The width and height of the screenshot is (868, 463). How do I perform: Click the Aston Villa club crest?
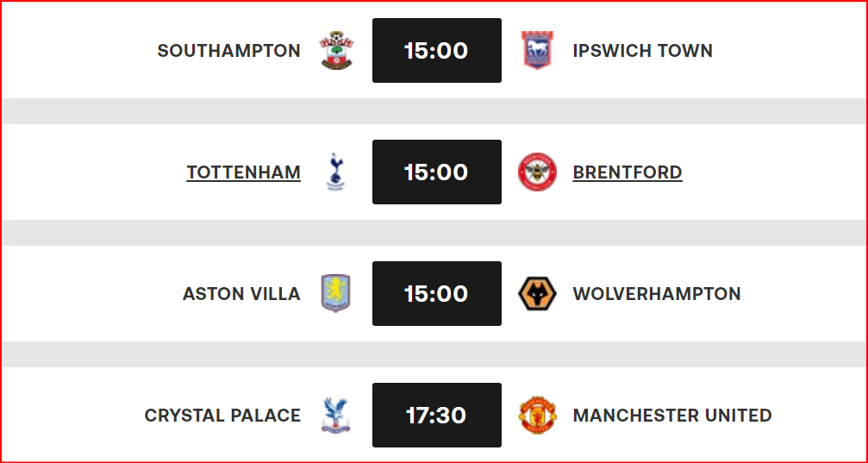pyautogui.click(x=336, y=294)
